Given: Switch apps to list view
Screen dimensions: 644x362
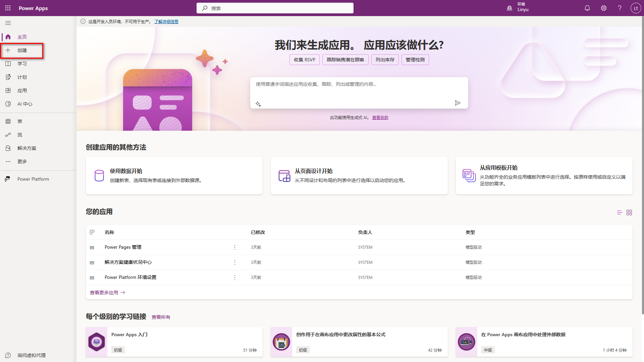Looking at the screenshot, I should (620, 213).
